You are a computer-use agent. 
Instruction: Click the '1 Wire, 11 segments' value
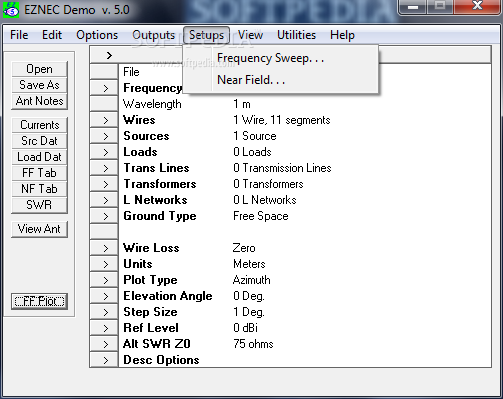[x=282, y=120]
